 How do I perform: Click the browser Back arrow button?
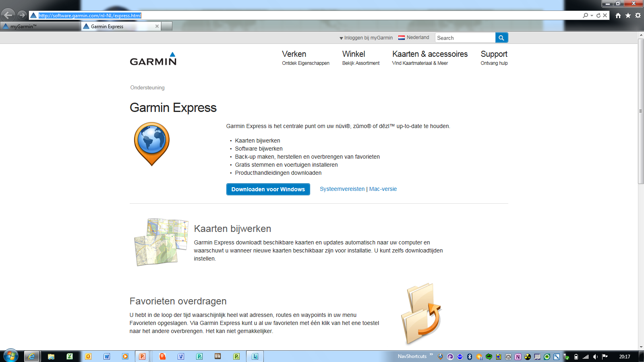coord(8,15)
